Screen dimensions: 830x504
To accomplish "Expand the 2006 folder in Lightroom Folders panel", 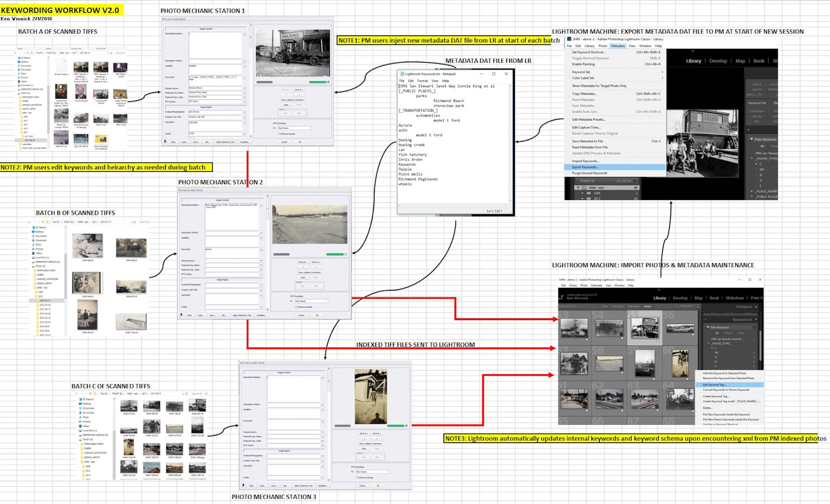I will 582,193.
